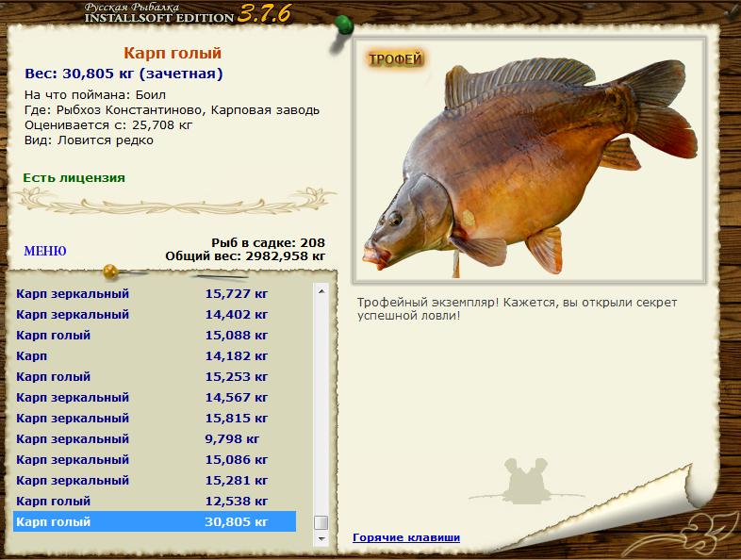Viewport: 741px width, 560px height.
Task: Click the Трофейный экземпляр description text
Action: [517, 308]
